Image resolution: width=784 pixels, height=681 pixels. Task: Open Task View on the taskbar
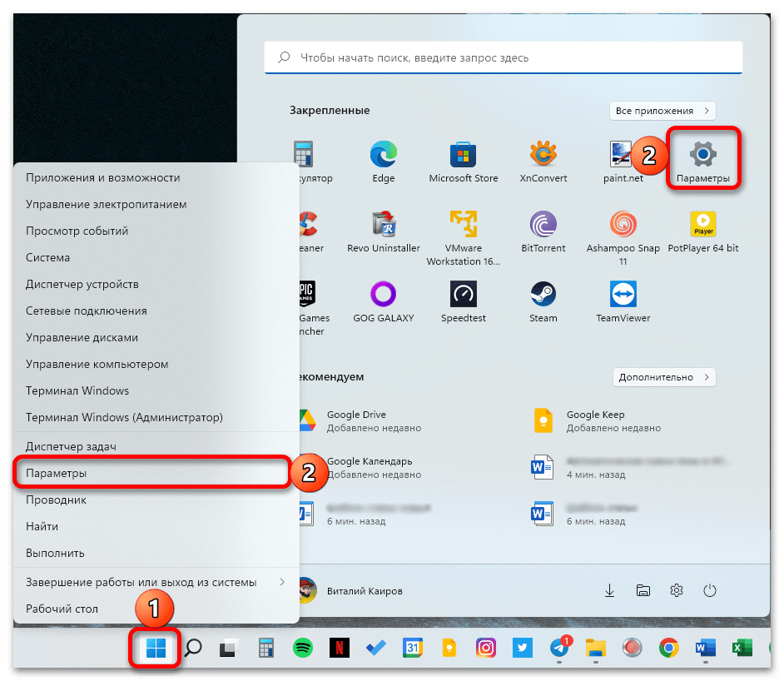coord(230,648)
